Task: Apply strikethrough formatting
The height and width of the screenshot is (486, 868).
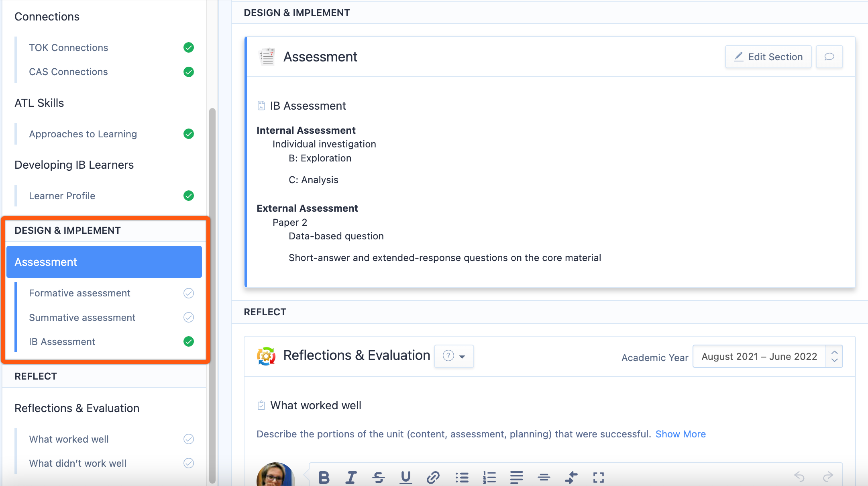Action: (378, 478)
